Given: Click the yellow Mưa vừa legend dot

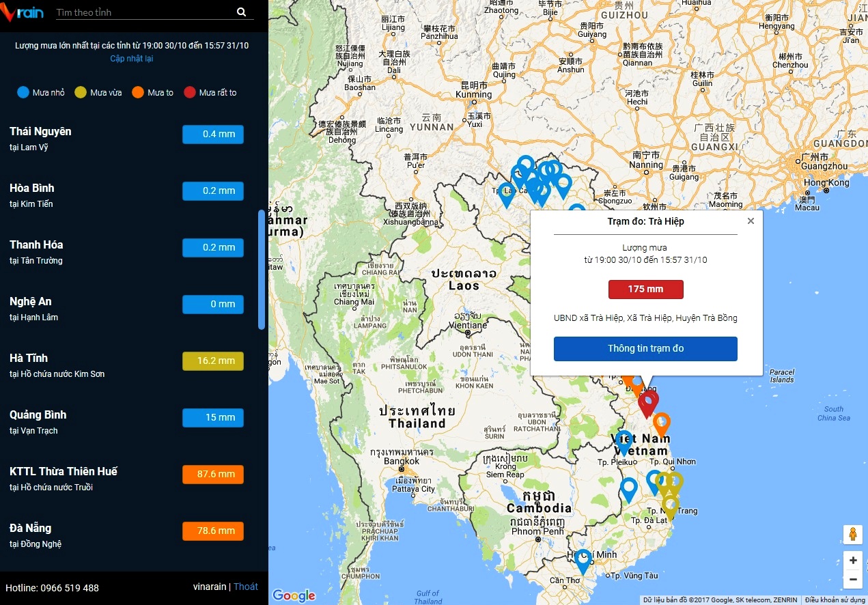Looking at the screenshot, I should tap(81, 92).
